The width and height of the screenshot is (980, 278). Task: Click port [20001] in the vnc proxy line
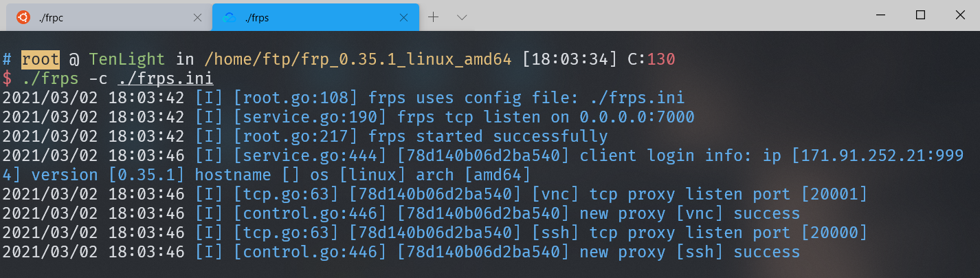coord(829,194)
